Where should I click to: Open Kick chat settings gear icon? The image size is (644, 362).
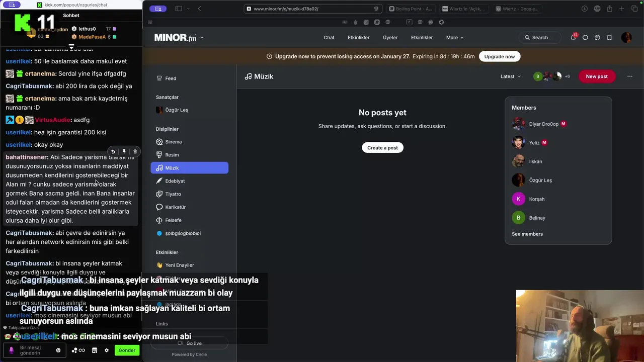coord(107,350)
